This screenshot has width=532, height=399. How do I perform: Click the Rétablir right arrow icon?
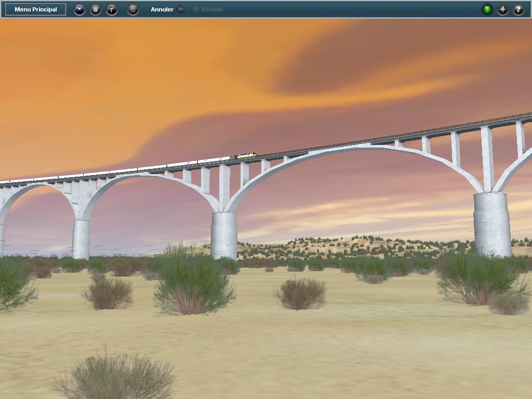click(196, 9)
